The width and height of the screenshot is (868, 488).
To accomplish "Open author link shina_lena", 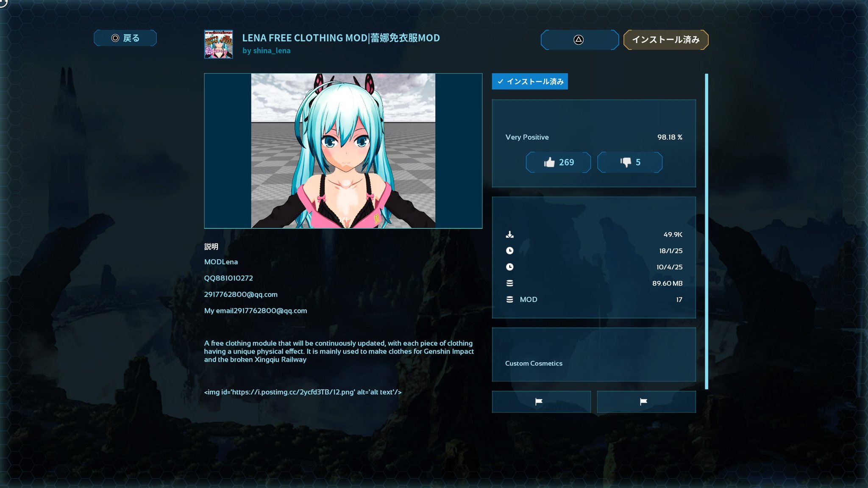I will pos(272,51).
